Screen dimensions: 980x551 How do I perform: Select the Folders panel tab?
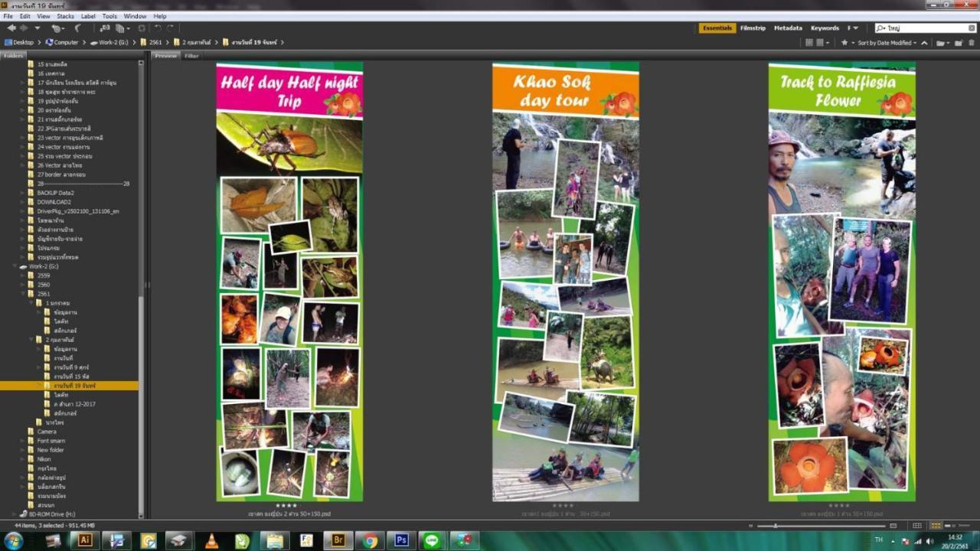[x=13, y=56]
